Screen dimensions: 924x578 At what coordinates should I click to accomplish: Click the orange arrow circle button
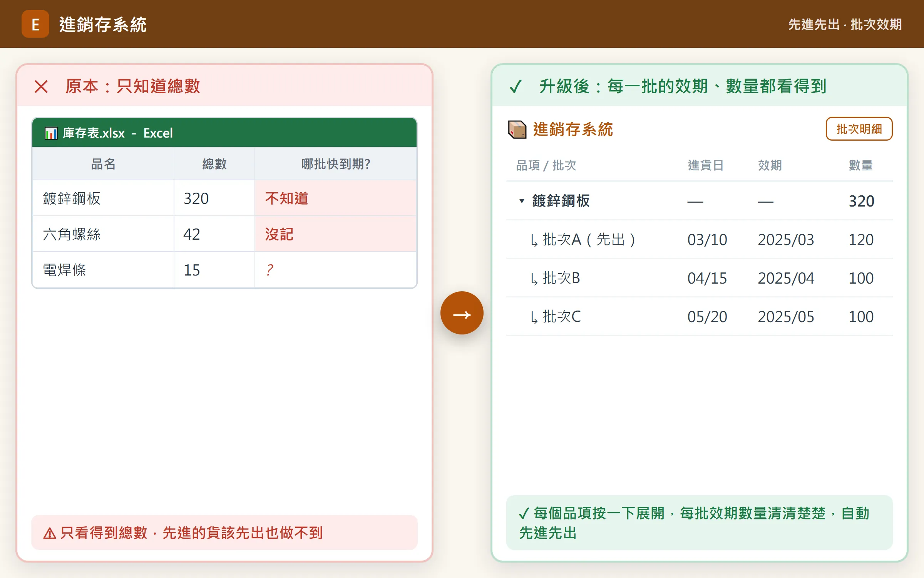(x=462, y=313)
